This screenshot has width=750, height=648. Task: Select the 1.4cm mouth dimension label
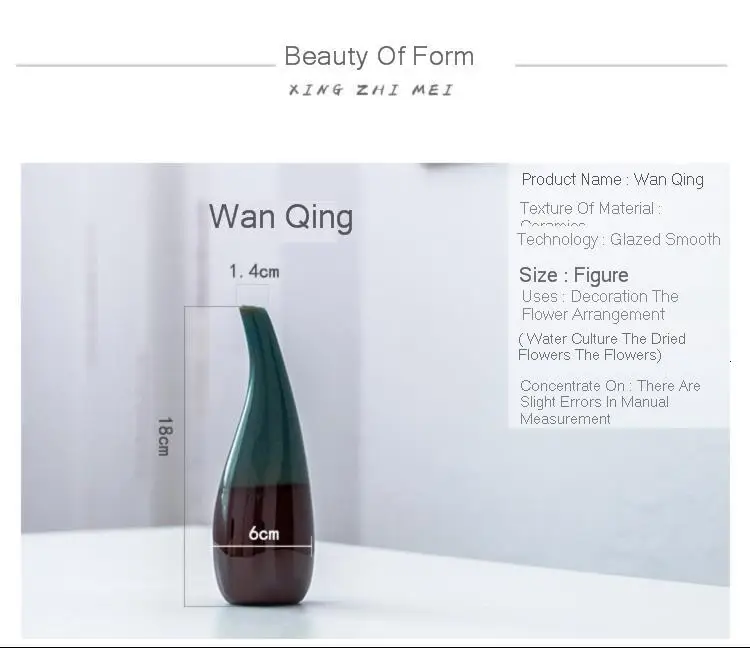point(254,272)
